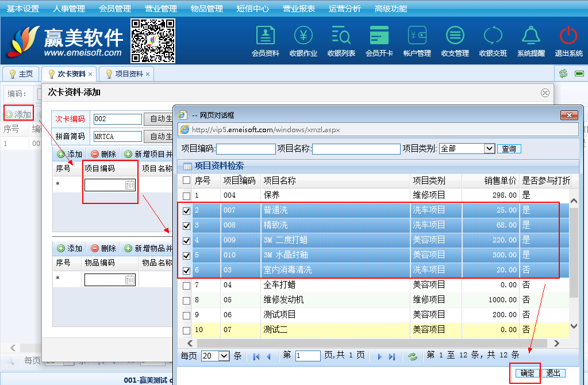The width and height of the screenshot is (588, 385).
Task: Click the 项目名称 search input field
Action: [x=356, y=149]
